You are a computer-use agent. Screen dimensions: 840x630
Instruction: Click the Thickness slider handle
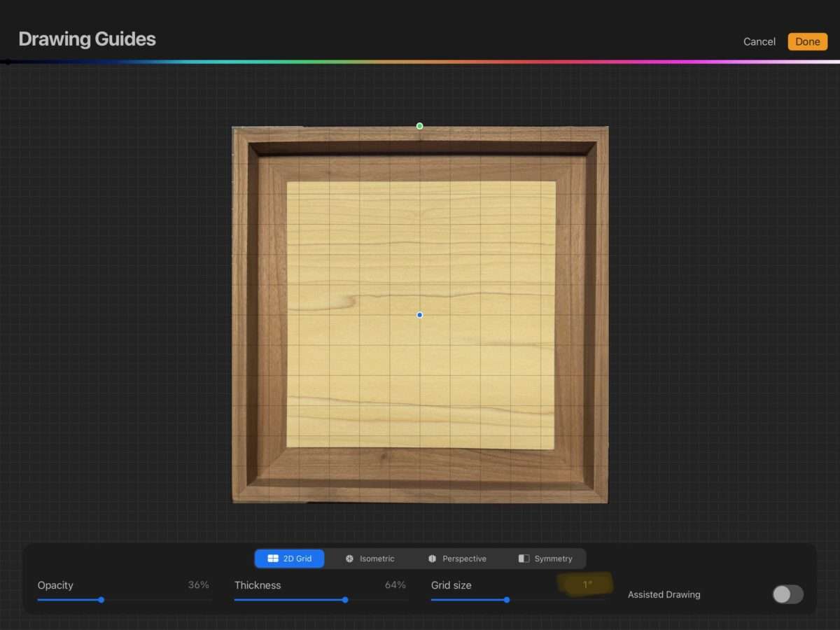345,600
